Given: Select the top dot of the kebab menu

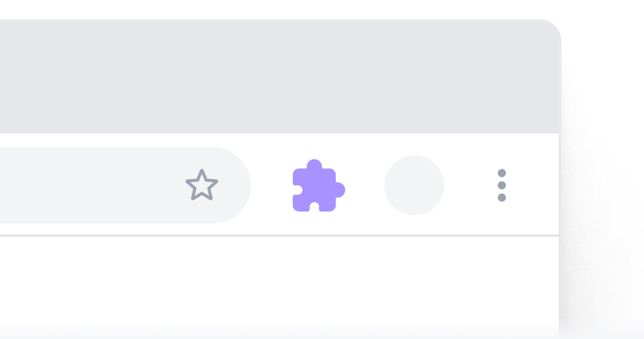Looking at the screenshot, I should click(x=502, y=173).
